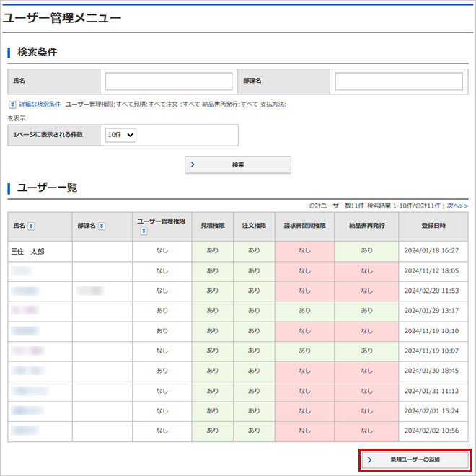Screen dimensions: 476x476
Task: Click date 2024/01/31 11:13
Action: click(431, 391)
